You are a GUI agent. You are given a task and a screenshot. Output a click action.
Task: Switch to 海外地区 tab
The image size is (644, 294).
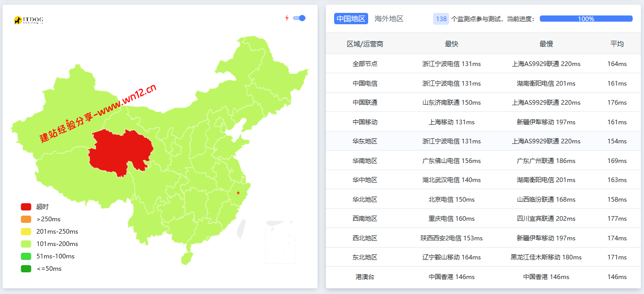[389, 19]
